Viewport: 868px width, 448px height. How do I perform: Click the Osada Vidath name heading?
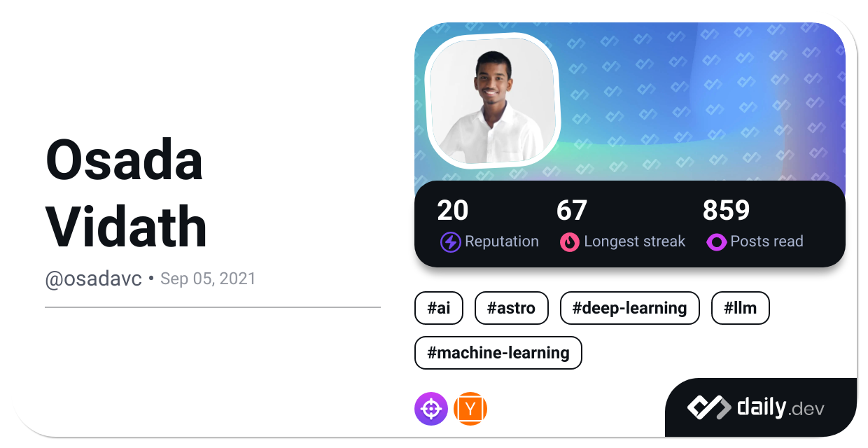point(127,194)
